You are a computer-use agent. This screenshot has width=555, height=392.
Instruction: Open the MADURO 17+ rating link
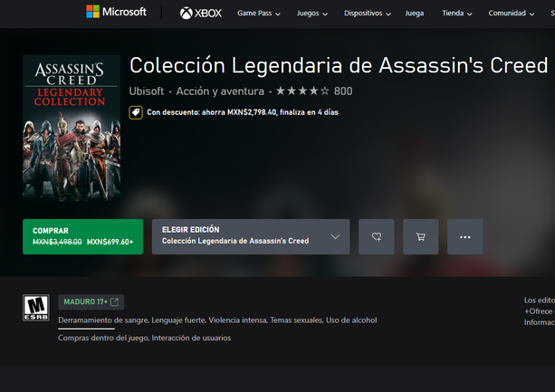click(x=91, y=301)
